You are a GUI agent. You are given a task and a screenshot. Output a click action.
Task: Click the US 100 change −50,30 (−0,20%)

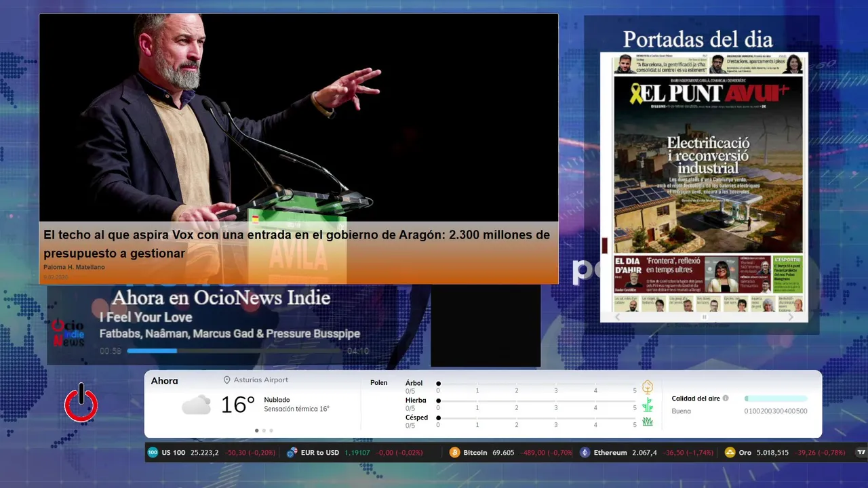[250, 452]
